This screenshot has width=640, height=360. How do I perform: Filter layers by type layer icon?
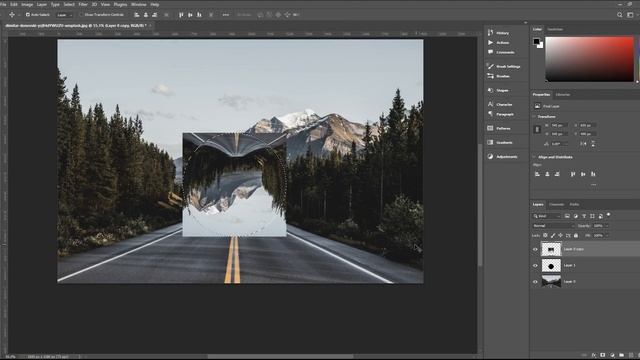[584, 216]
